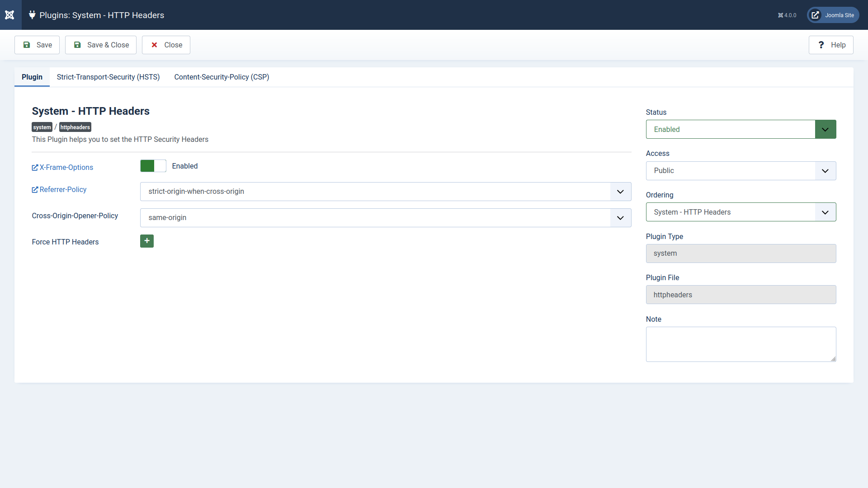Toggle the X-Frame-Options switch
868x488 pixels.
point(153,166)
